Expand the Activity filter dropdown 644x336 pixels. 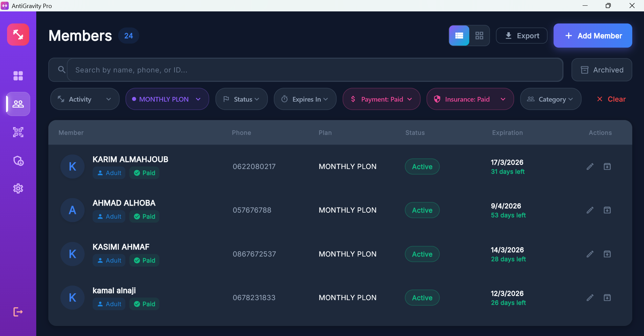(85, 99)
